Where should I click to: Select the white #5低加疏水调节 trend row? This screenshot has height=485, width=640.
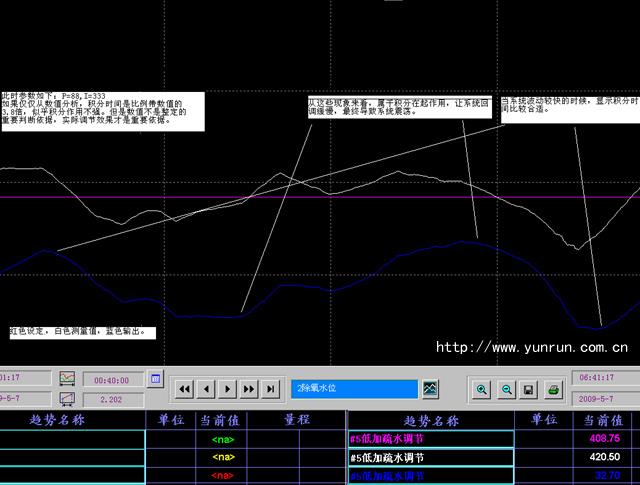(430, 457)
